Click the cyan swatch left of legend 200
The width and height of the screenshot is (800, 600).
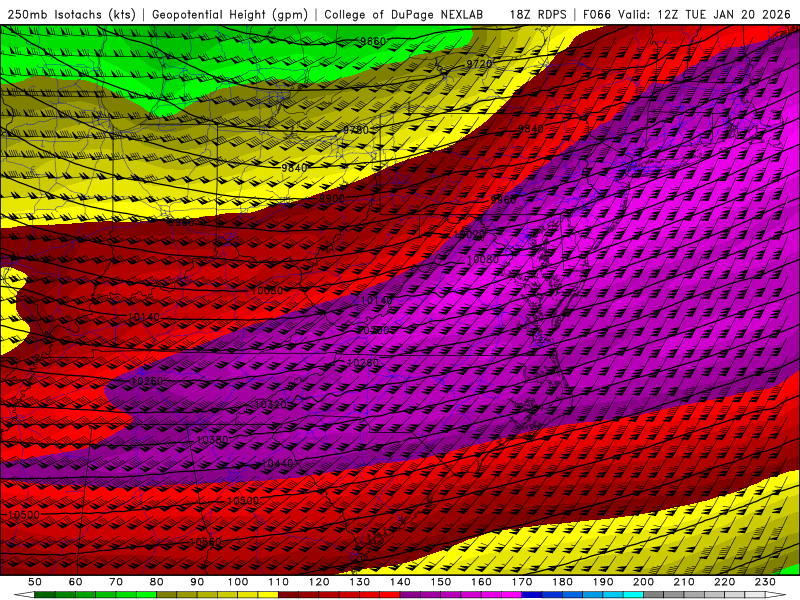[x=634, y=595]
